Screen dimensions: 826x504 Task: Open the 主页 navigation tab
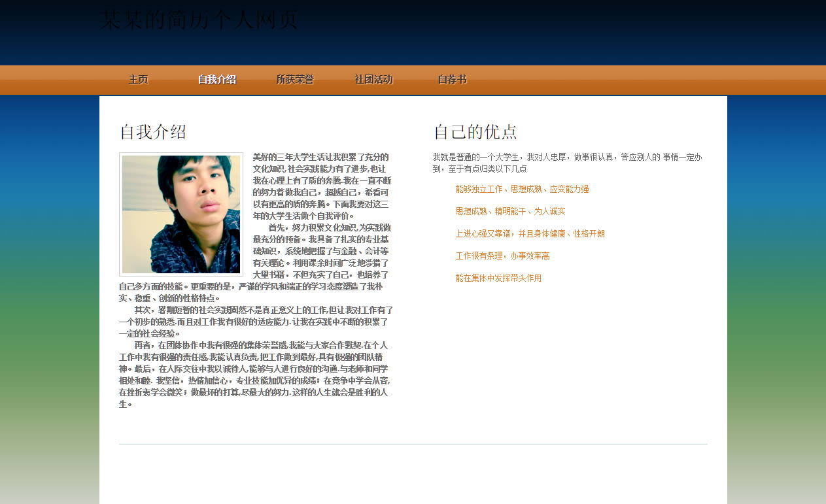click(139, 80)
